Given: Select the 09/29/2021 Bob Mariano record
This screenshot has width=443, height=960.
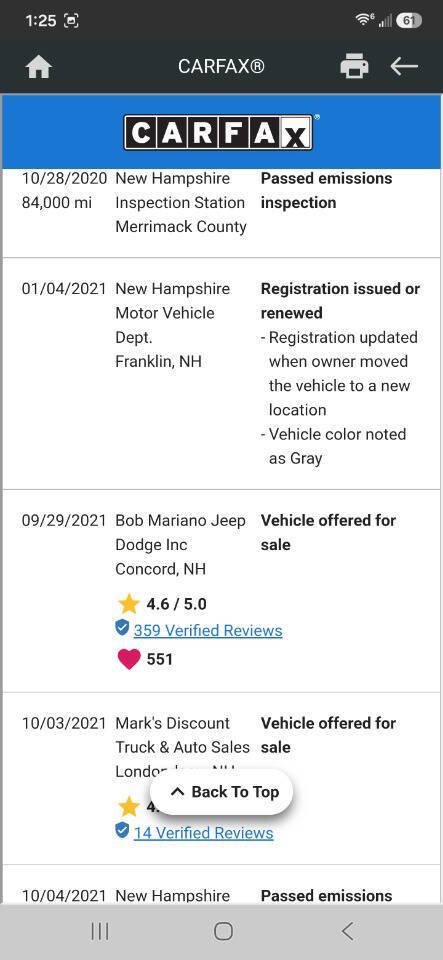Looking at the screenshot, I should pos(222,591).
